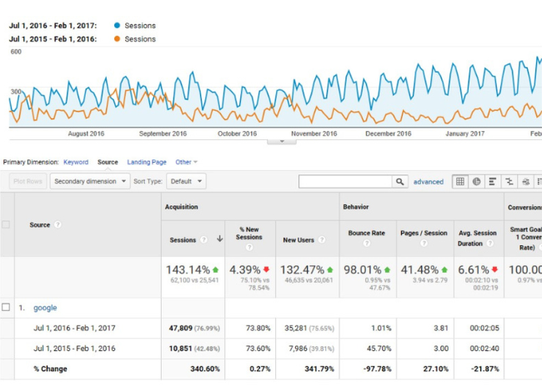Open help for Source column
The height and width of the screenshot is (392, 542).
click(x=58, y=224)
